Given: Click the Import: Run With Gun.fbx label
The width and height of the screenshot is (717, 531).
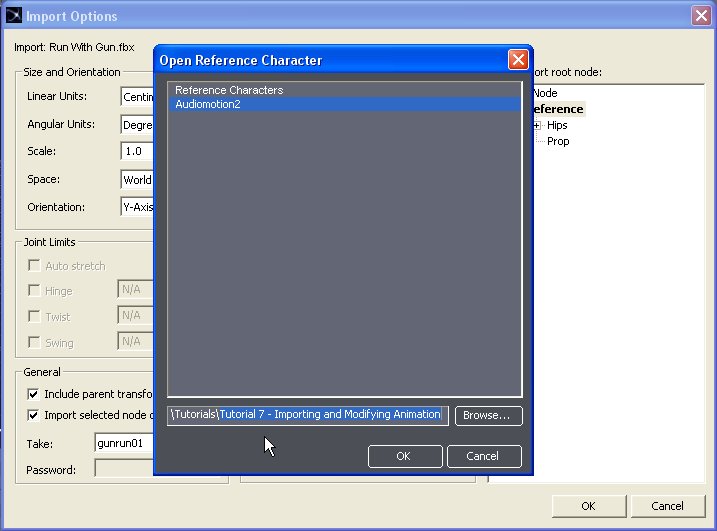Looking at the screenshot, I should point(74,47).
